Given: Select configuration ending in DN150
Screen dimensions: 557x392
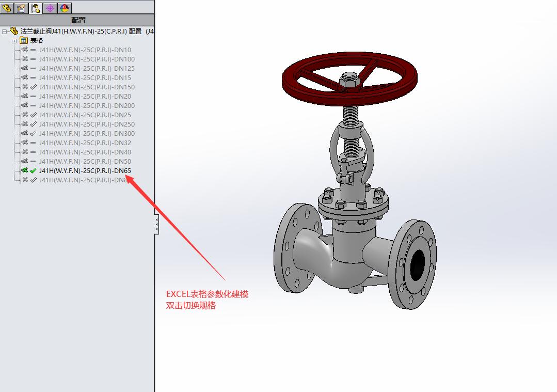Looking at the screenshot, I should 87,87.
